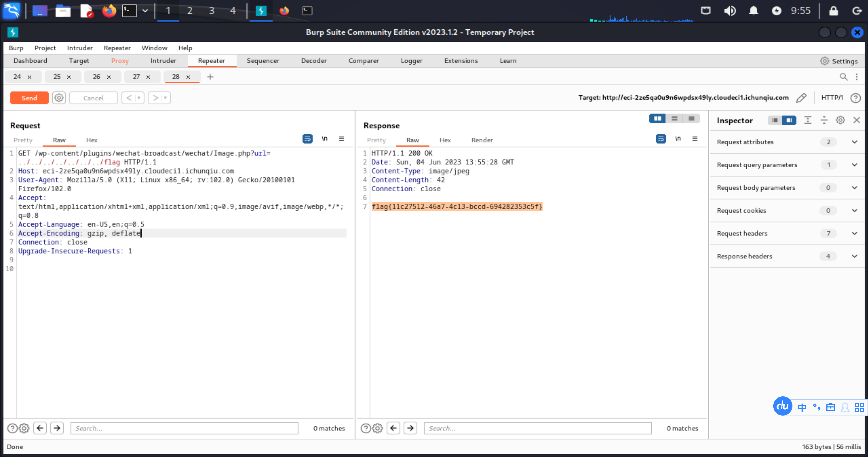
Task: Switch Request view to Pretty
Action: point(23,140)
